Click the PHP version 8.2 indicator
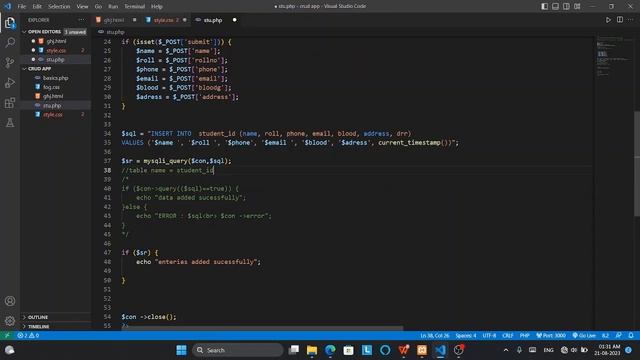The width and height of the screenshot is (640, 360). tap(605, 336)
